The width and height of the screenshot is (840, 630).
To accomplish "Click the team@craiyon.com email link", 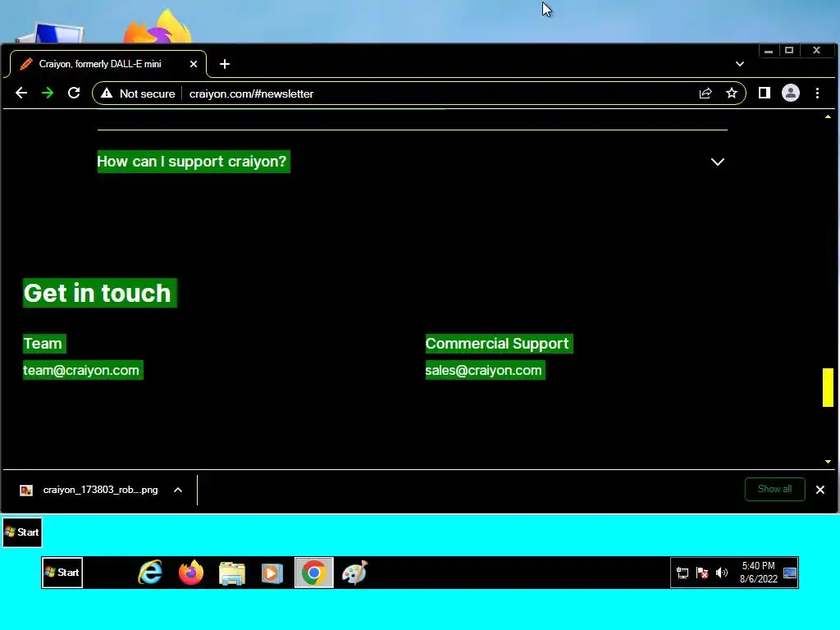I will tap(83, 370).
